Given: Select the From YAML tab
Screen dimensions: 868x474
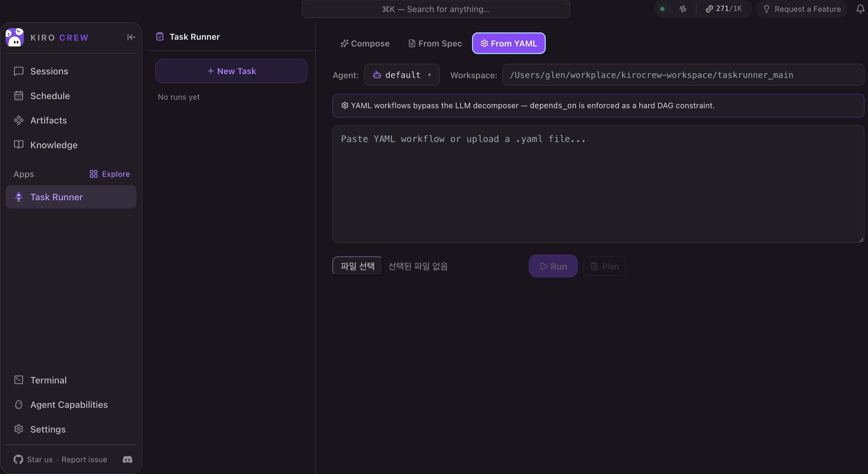Looking at the screenshot, I should (509, 44).
